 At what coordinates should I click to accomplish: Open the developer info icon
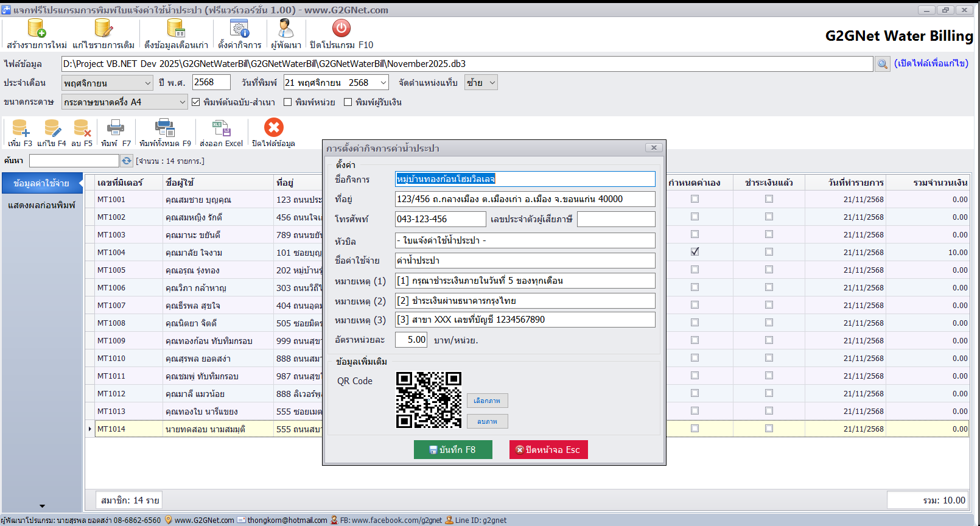coord(285,29)
